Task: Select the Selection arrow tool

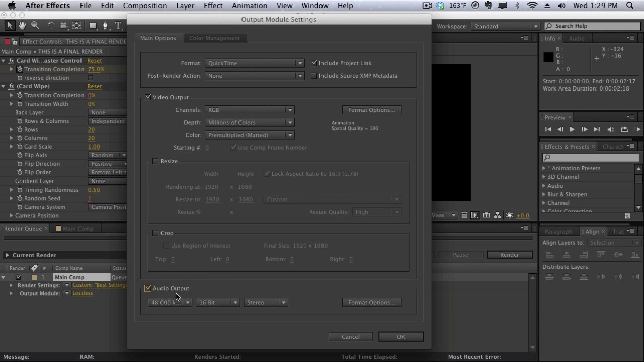Action: click(x=10, y=25)
